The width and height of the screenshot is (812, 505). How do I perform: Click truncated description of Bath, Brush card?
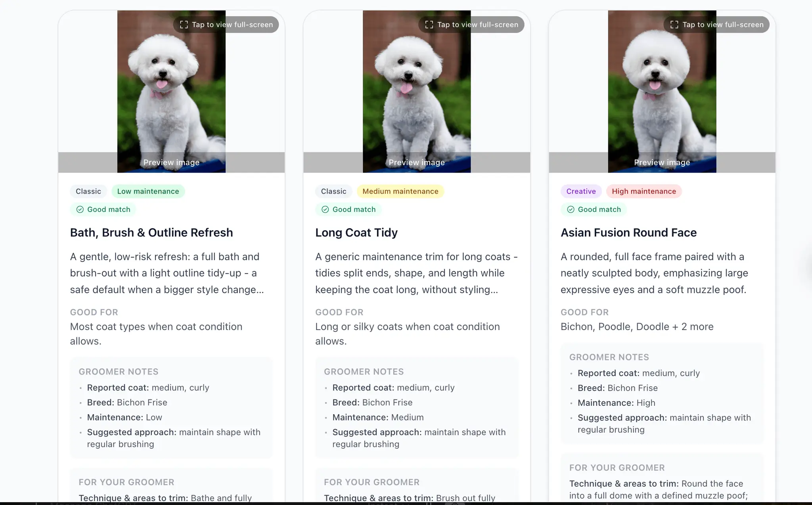pyautogui.click(x=167, y=273)
